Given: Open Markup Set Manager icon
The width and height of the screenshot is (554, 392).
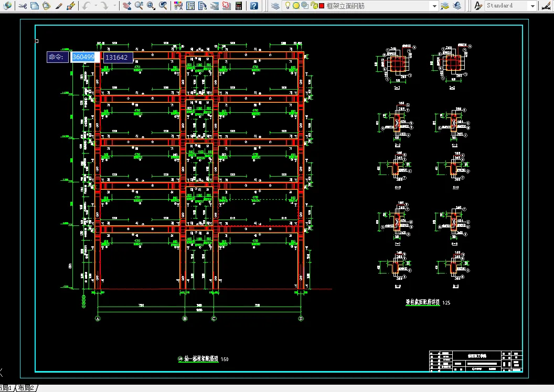Looking at the screenshot, I should (x=227, y=6).
